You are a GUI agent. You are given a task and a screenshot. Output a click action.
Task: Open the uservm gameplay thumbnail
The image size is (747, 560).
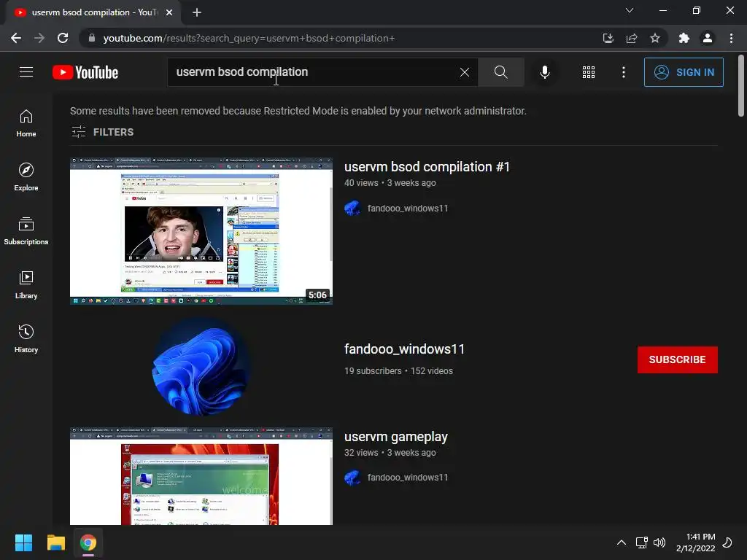[201, 476]
